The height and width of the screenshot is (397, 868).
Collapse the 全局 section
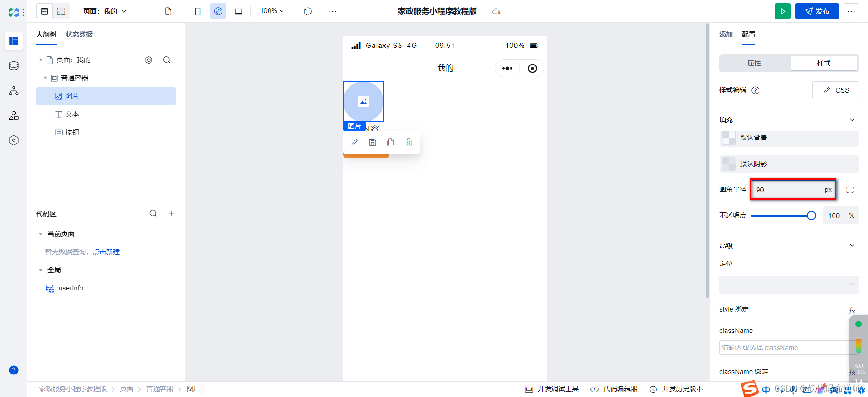pos(41,270)
